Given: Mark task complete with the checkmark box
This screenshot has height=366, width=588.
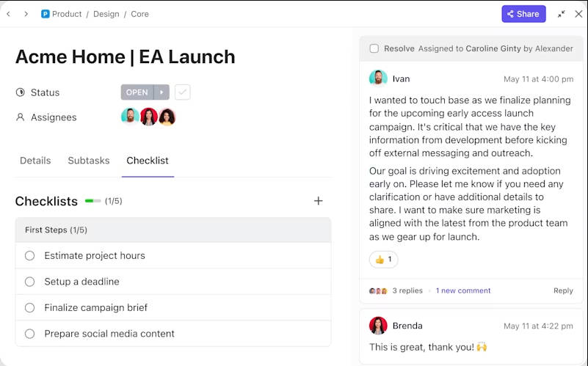Looking at the screenshot, I should [183, 92].
